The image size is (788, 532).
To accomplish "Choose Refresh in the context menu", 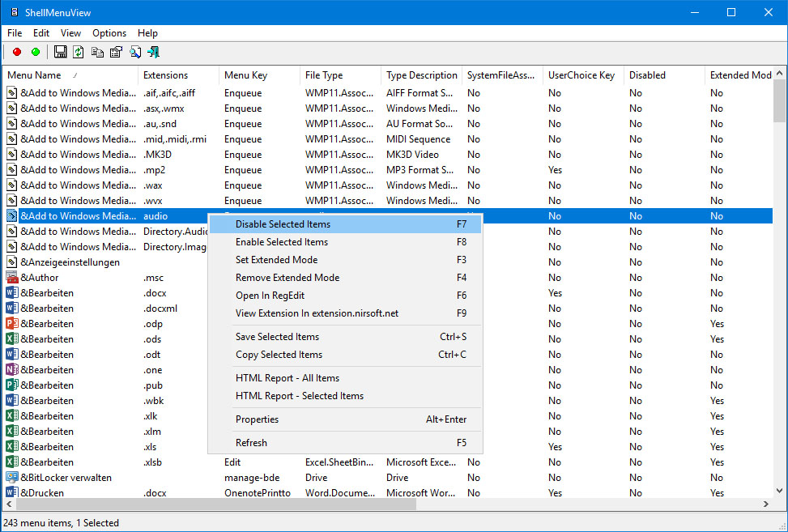I will pos(345,443).
